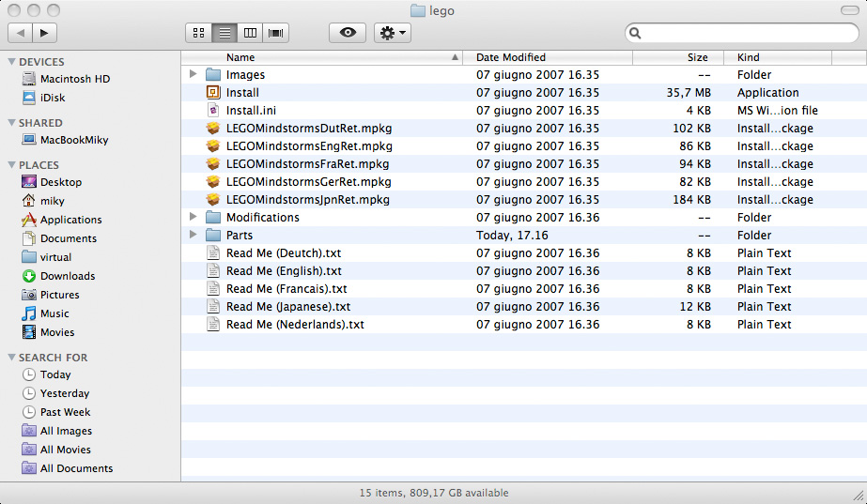Viewport: 867px width, 504px height.
Task: Click in the search field
Action: pos(742,33)
